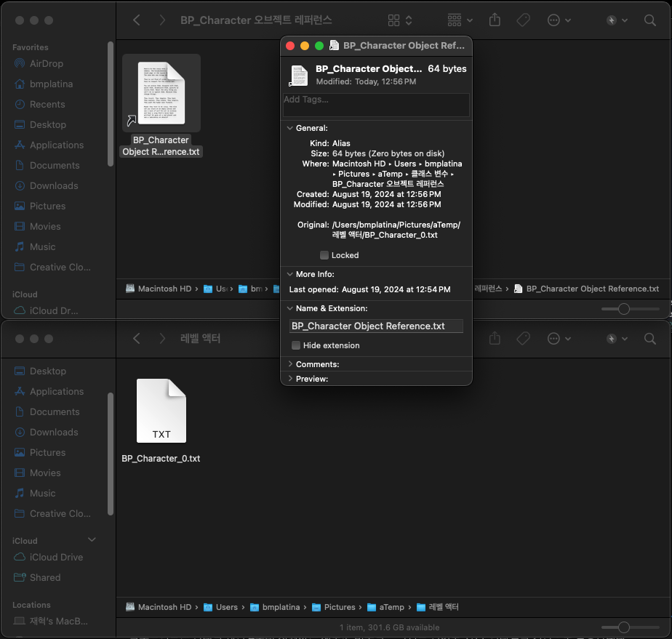This screenshot has width=672, height=639.
Task: Open iCloud Dr... in the top window sidebar
Action: pos(54,311)
